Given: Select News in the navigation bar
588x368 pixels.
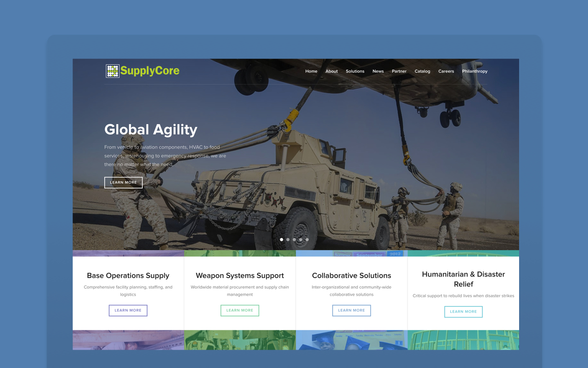Looking at the screenshot, I should tap(378, 71).
